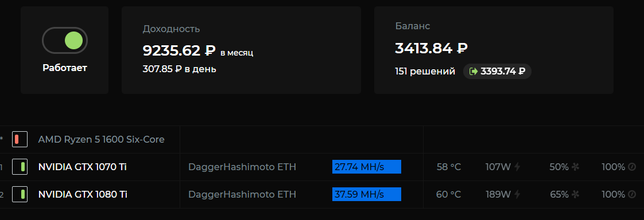
Task: Click the 9235.62 ₽ monthly profitability value
Action: 179,50
